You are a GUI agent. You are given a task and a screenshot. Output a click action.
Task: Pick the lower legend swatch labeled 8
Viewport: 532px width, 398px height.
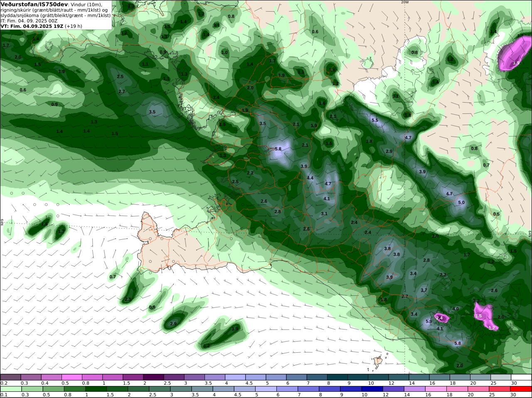[330, 389]
